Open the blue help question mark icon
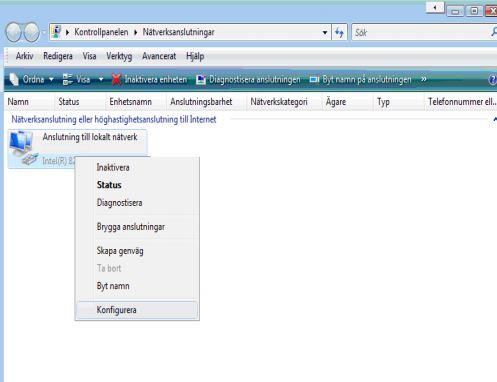Screen dimensions: 497x382 click(493, 80)
